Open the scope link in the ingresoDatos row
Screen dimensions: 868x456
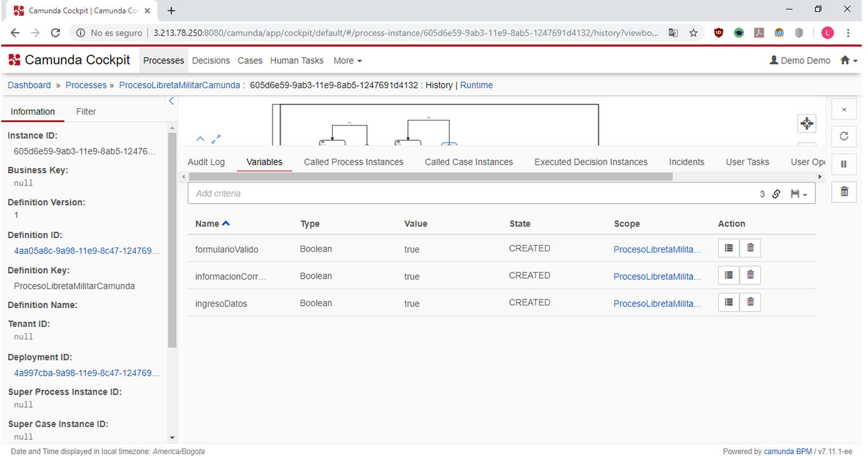pos(658,303)
